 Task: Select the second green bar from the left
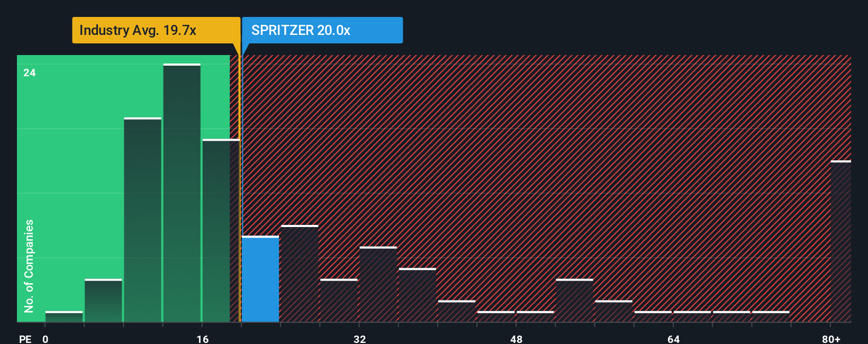[103, 301]
